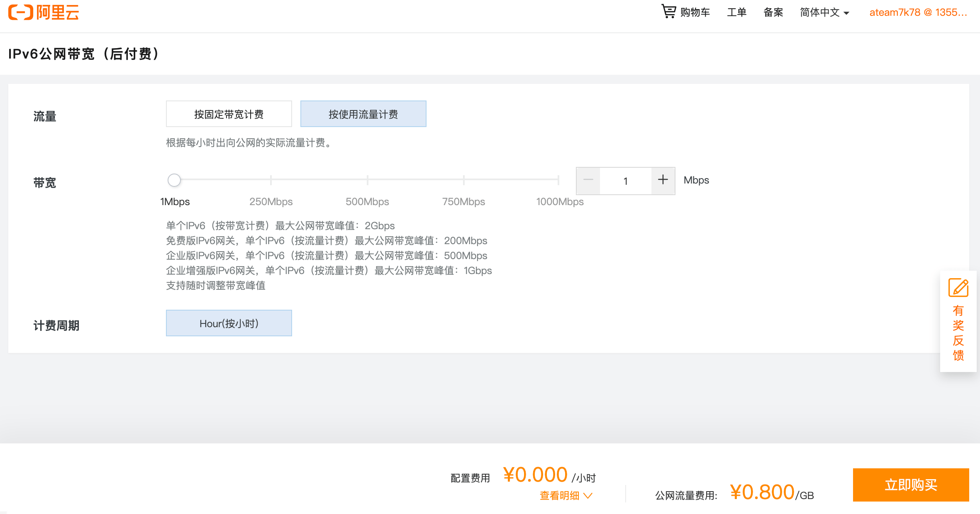The height and width of the screenshot is (514, 980).
Task: Click the minus bandwidth stepper icon
Action: [588, 180]
